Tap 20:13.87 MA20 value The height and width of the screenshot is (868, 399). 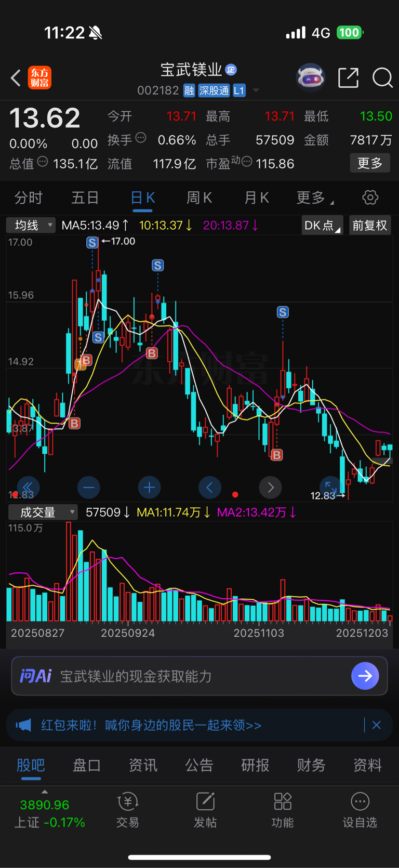pos(231,225)
